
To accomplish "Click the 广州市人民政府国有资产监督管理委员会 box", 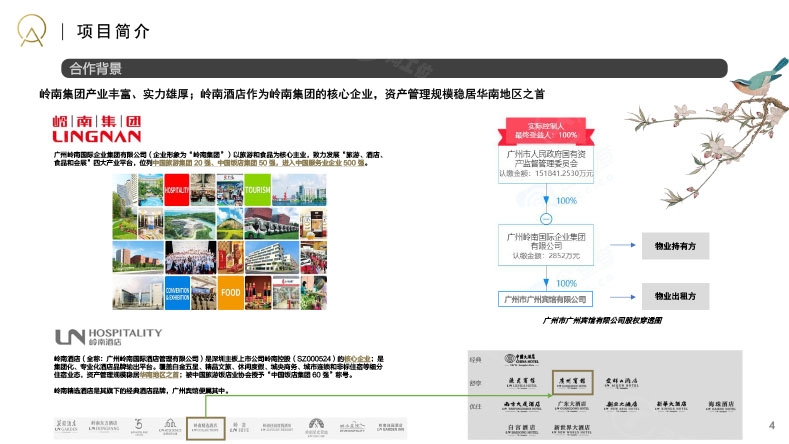I will click(x=546, y=162).
